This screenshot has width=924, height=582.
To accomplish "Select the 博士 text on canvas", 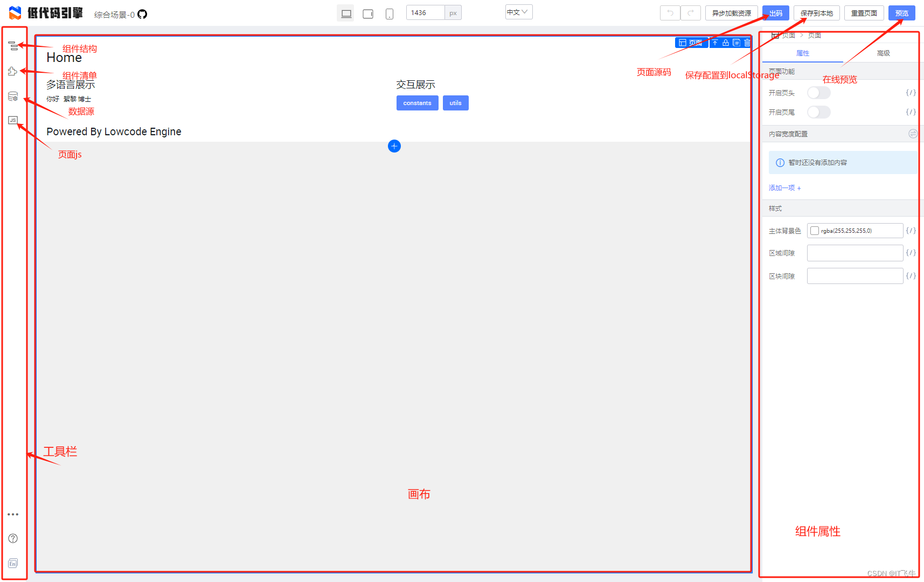I will point(85,99).
